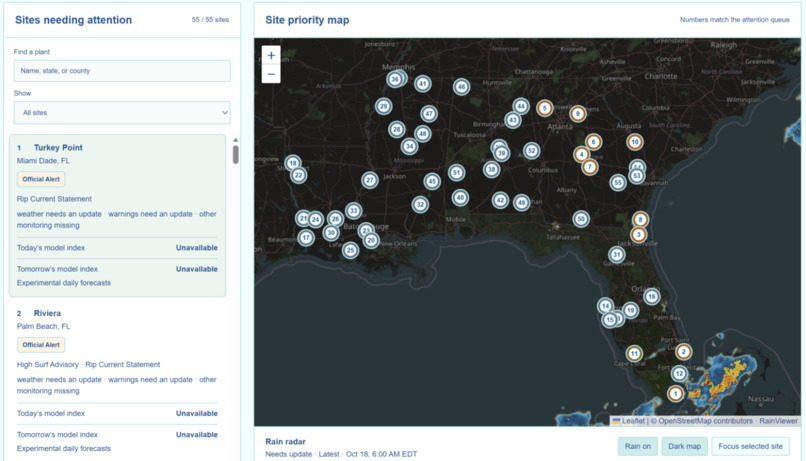
Task: Select the Turkey Point site card title
Action: click(x=58, y=147)
